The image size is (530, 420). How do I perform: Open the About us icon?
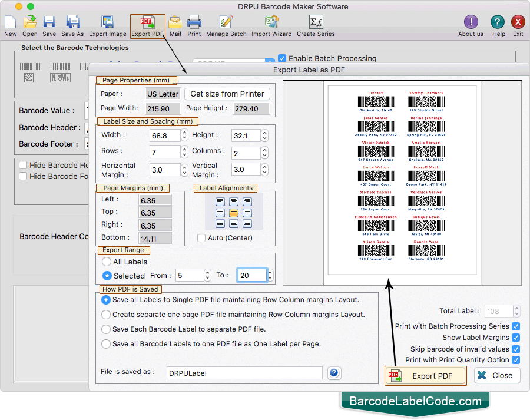point(471,26)
